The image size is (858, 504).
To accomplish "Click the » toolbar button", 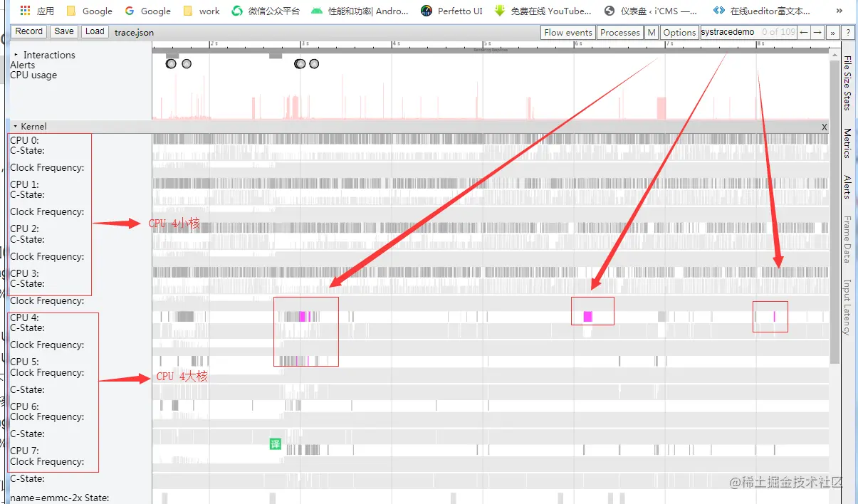I will [x=833, y=32].
